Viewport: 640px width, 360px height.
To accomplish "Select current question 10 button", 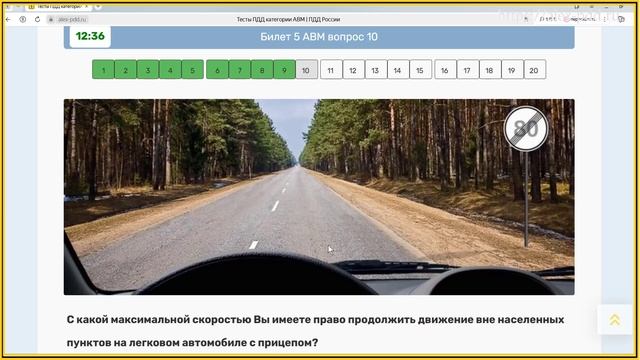I will (307, 70).
